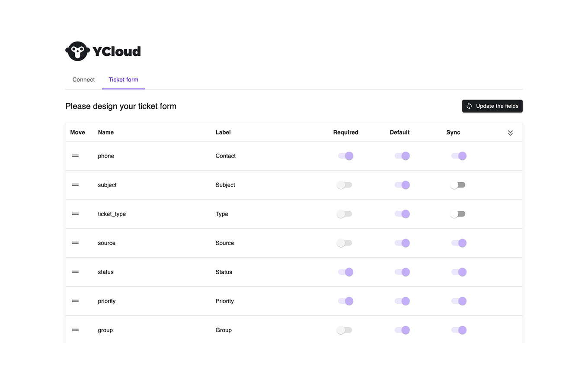Viewport: 588px width, 368px height.
Task: Enable Required switch for source
Action: [345, 243]
